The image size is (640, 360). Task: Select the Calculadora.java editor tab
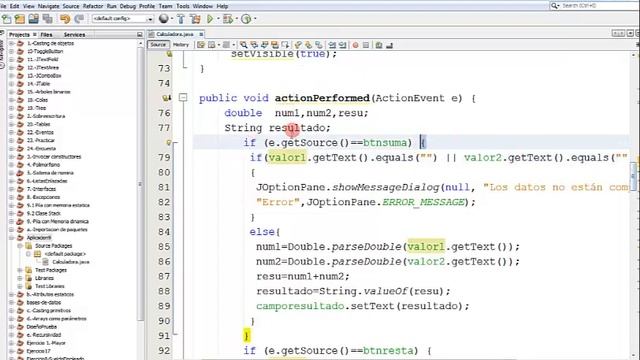[x=175, y=34]
